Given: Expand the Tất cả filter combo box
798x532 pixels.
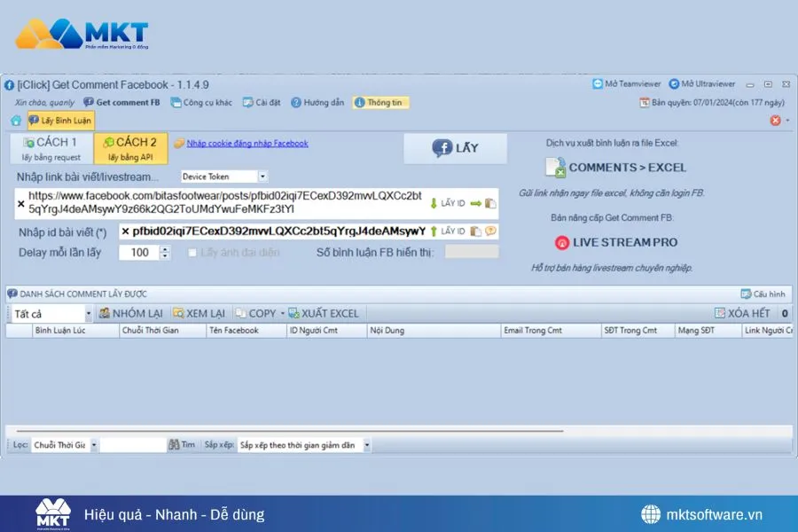Looking at the screenshot, I should tap(89, 312).
